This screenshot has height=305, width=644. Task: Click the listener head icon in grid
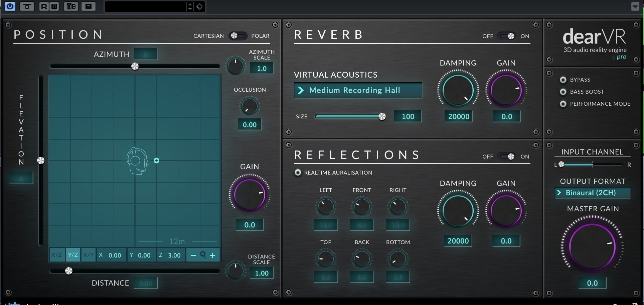(137, 161)
